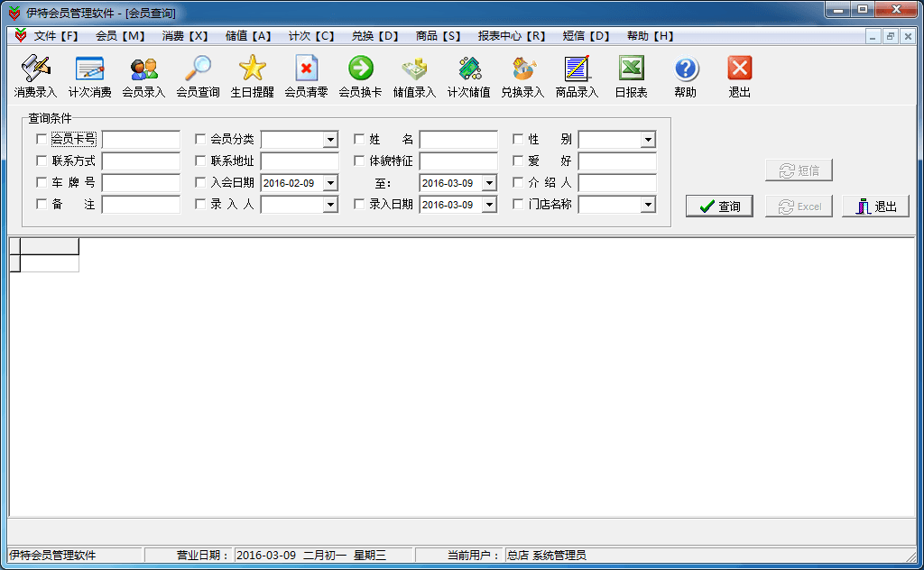924x570 pixels.
Task: Click the 退出 button beside Excel
Action: (x=875, y=207)
